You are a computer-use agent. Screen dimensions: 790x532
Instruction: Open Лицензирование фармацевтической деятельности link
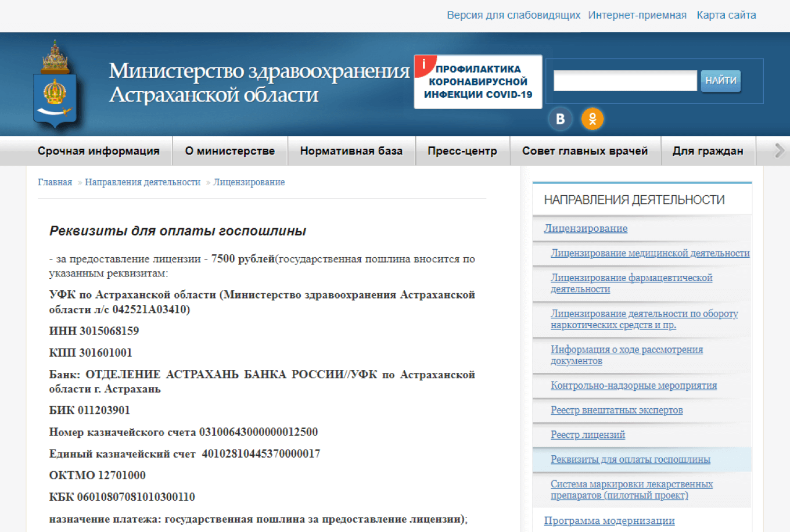click(x=631, y=283)
